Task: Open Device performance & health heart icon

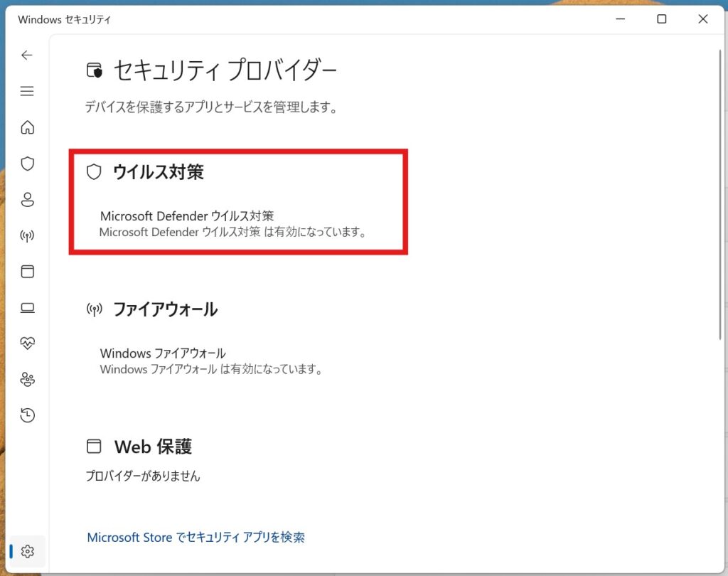Action: pyautogui.click(x=27, y=343)
